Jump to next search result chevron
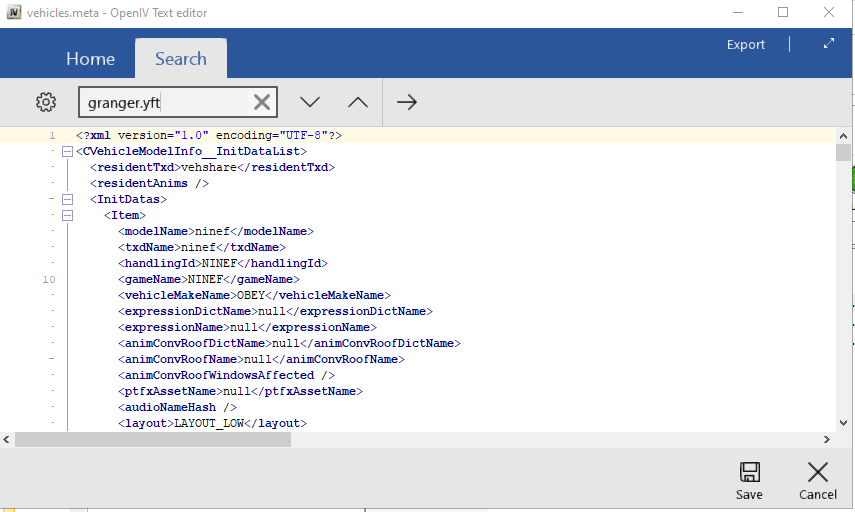The width and height of the screenshot is (855, 512). pyautogui.click(x=310, y=102)
